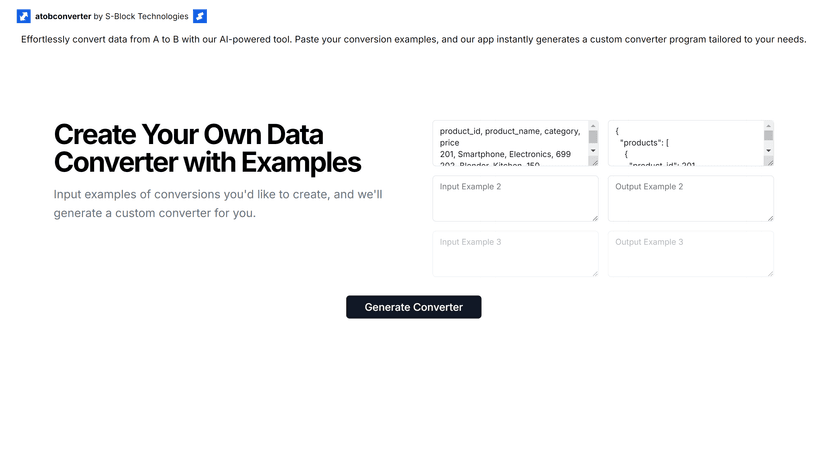Click the first input box scrollbar thumb

[x=593, y=137]
